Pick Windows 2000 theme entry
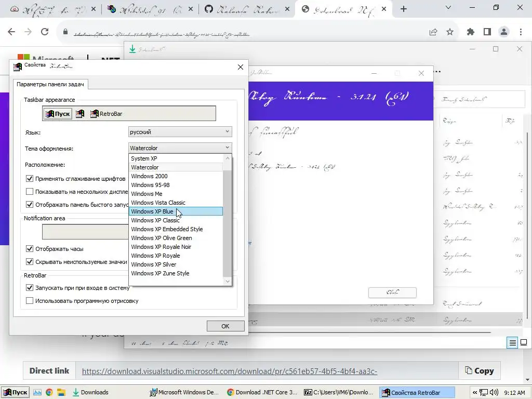This screenshot has height=399, width=532. pos(176,176)
